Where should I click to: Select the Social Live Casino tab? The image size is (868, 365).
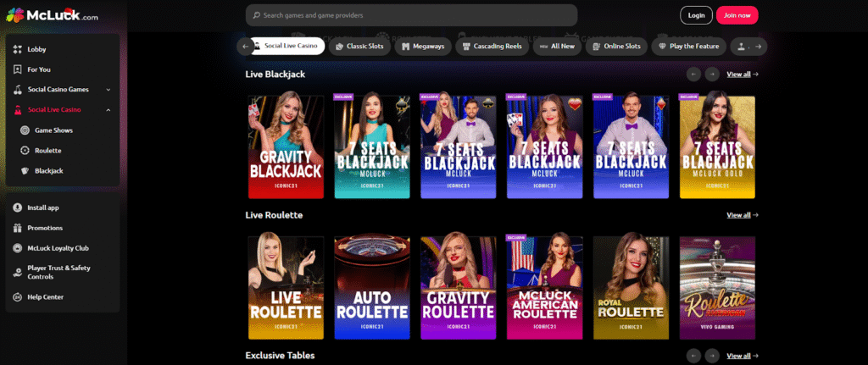tap(287, 47)
